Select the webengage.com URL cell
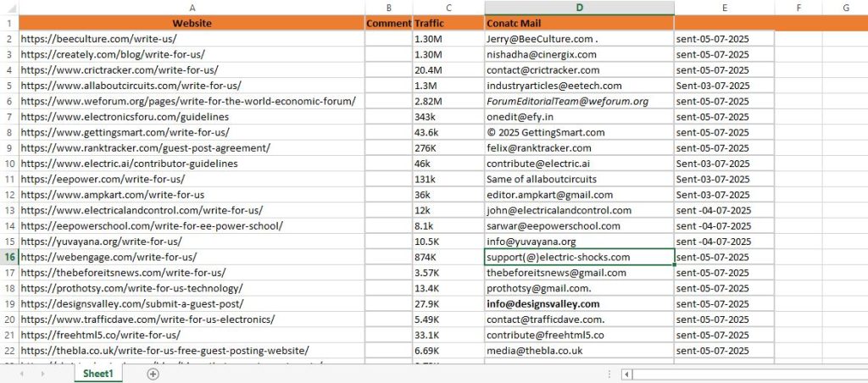 192,257
